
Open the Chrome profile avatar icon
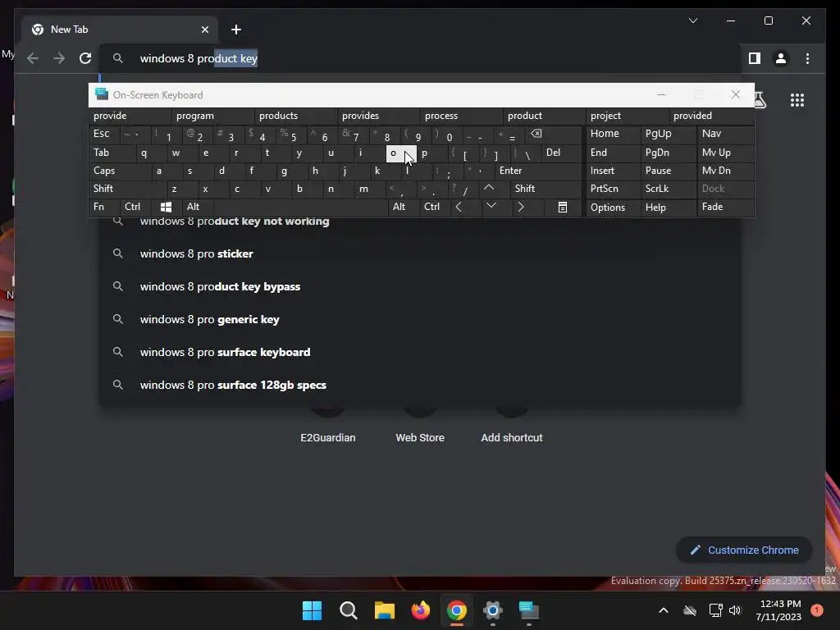click(781, 58)
